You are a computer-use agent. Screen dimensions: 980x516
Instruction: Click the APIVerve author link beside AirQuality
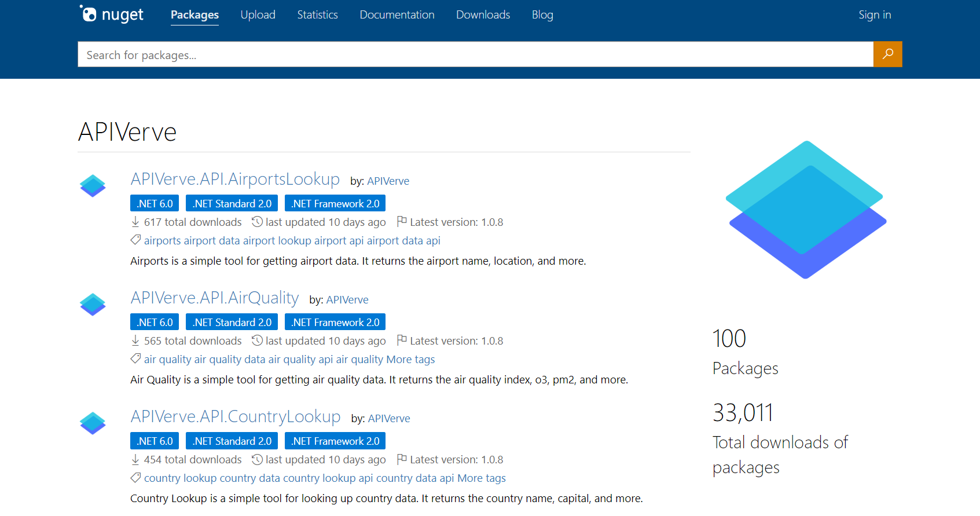(x=347, y=299)
